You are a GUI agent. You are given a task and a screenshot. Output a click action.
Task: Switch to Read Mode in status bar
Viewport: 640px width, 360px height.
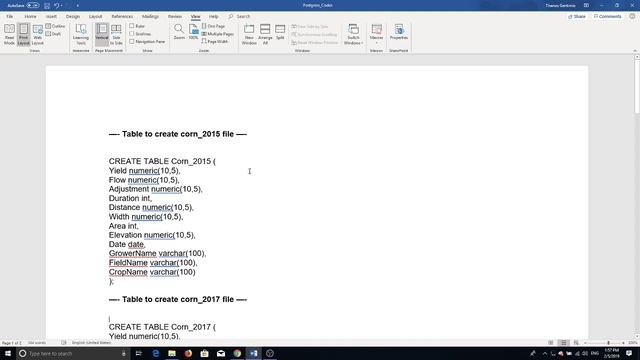pyautogui.click(x=551, y=343)
